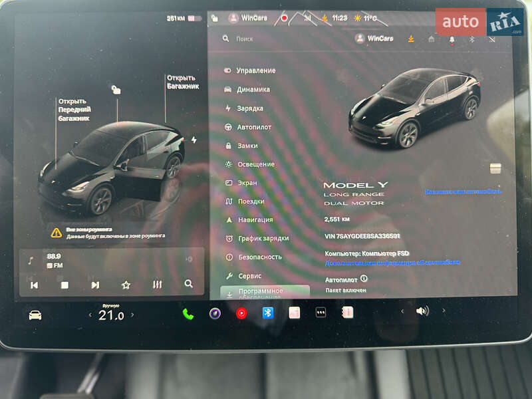This screenshot has height=399, width=532.
Task: Tap the lock icon above the car image
Action: (x=116, y=90)
